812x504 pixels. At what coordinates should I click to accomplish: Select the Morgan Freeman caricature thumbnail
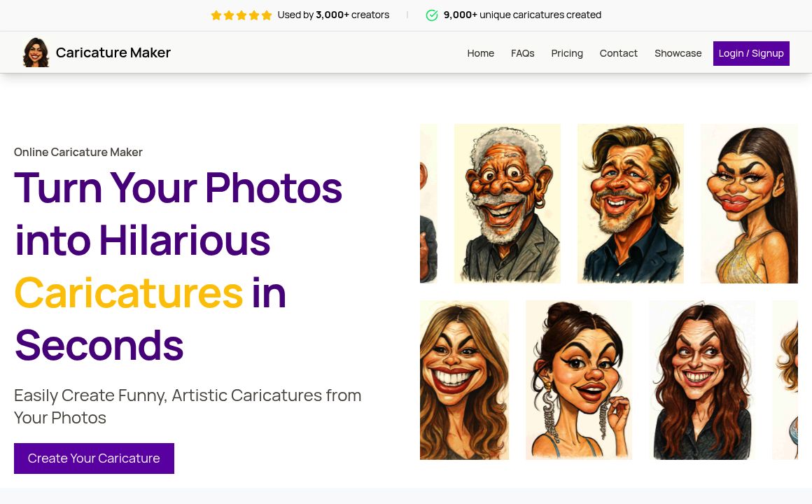(507, 203)
